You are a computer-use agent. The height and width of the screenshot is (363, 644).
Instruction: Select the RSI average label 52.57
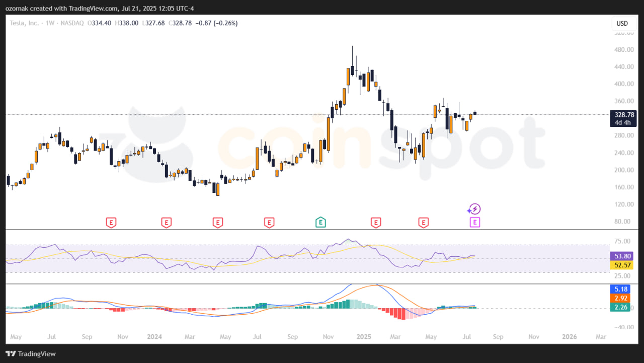pos(621,265)
